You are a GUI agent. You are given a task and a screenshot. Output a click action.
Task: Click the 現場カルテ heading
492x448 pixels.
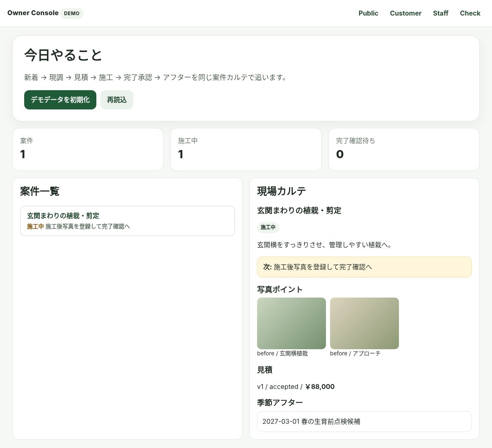282,191
